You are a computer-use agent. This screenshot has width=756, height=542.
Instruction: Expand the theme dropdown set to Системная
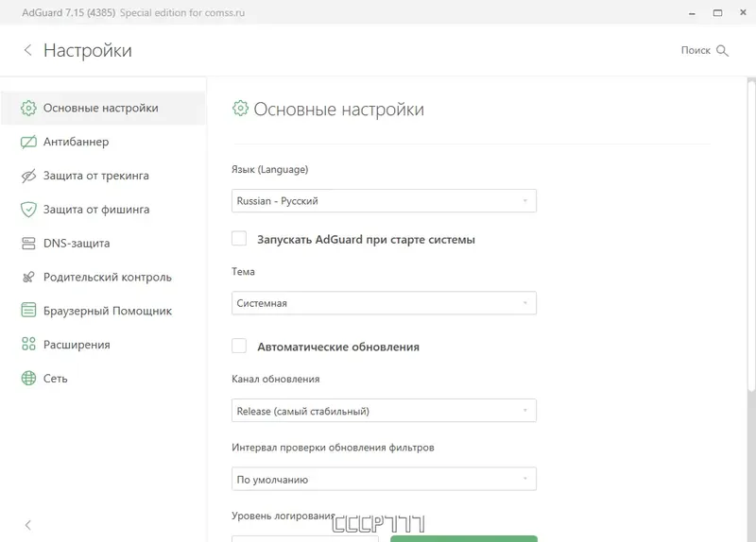pyautogui.click(x=384, y=303)
